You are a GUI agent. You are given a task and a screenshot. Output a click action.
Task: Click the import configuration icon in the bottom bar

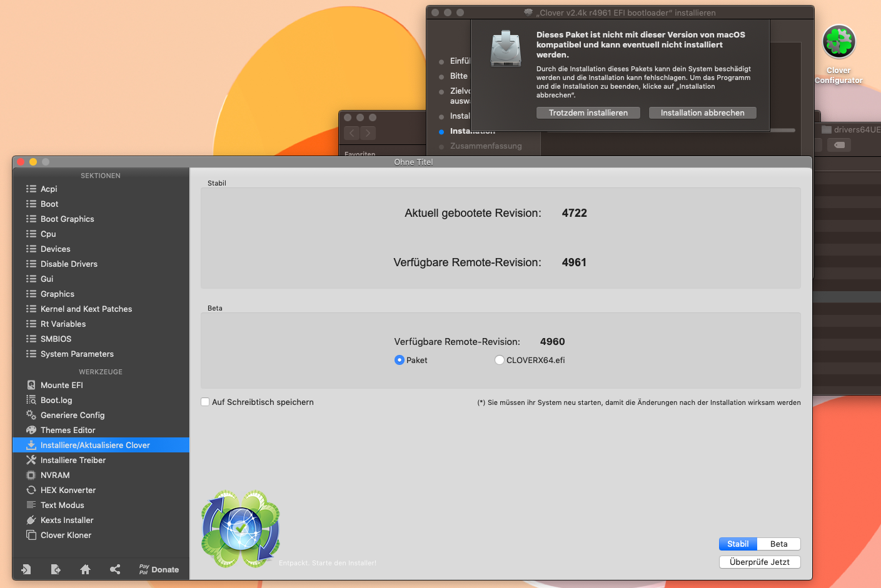26,569
